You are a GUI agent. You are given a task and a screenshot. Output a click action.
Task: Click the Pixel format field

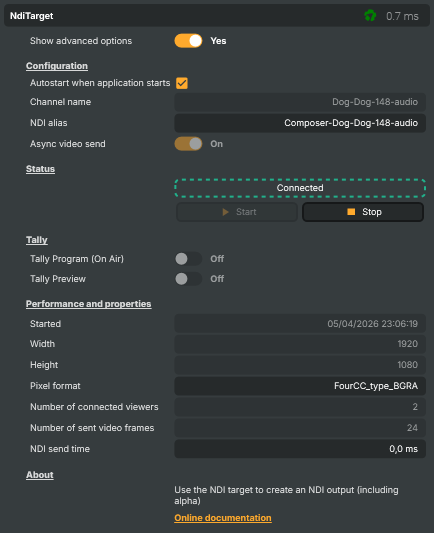point(300,386)
